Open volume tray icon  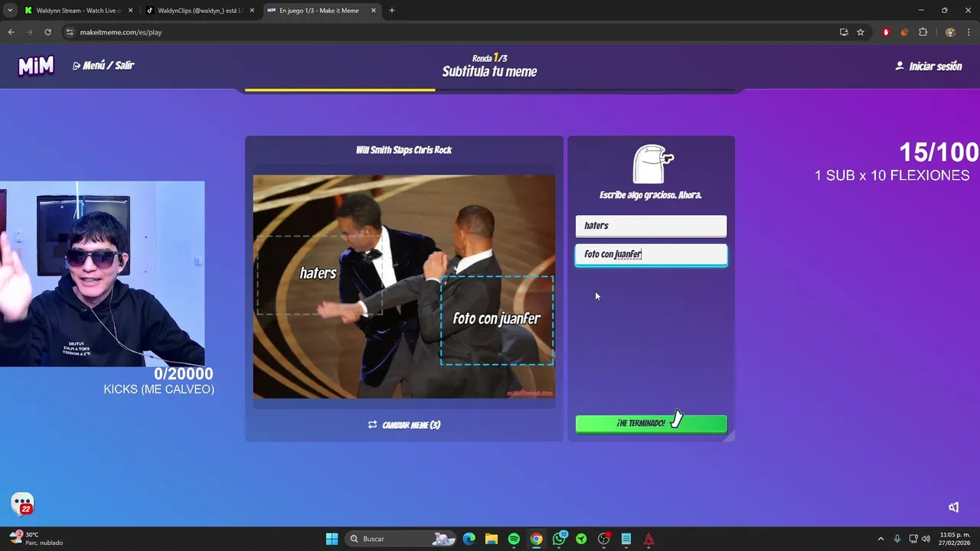coord(926,539)
